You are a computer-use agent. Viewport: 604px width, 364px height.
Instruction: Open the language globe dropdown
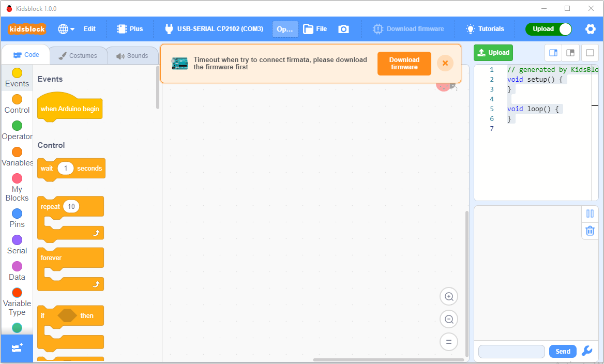pos(66,29)
